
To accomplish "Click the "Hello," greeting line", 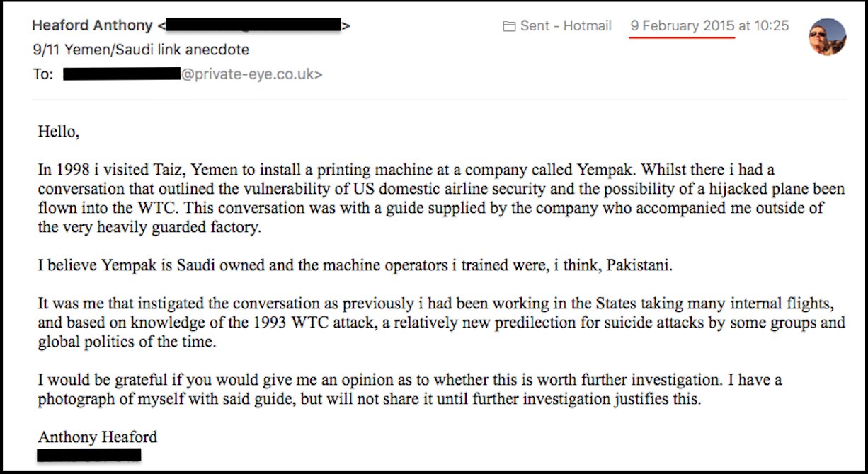I will [59, 132].
